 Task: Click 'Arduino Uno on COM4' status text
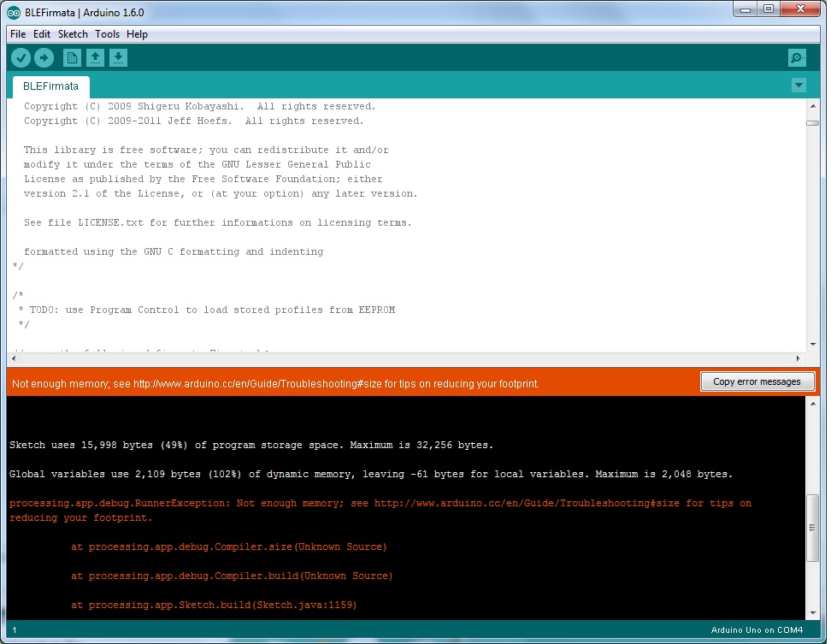757,629
